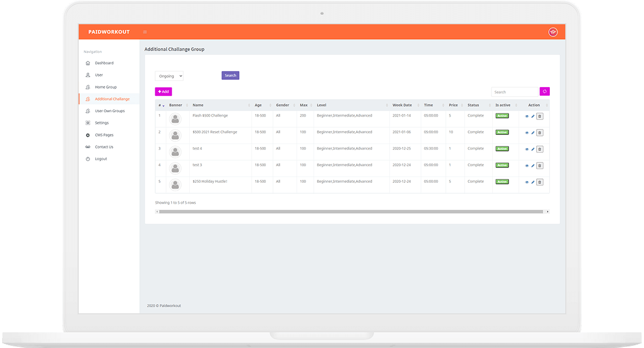Click the purple Search button

[x=231, y=75]
